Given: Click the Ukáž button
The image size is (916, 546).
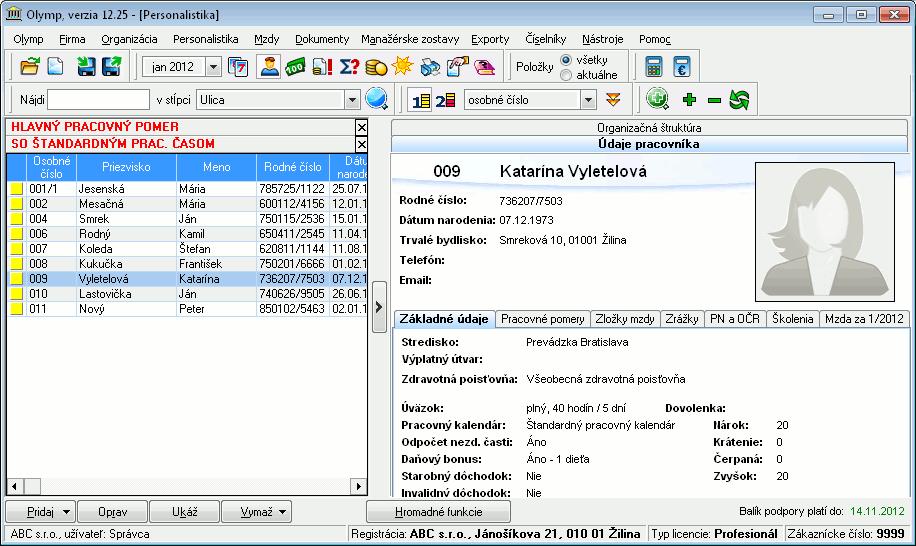Looking at the screenshot, I should pos(185,512).
